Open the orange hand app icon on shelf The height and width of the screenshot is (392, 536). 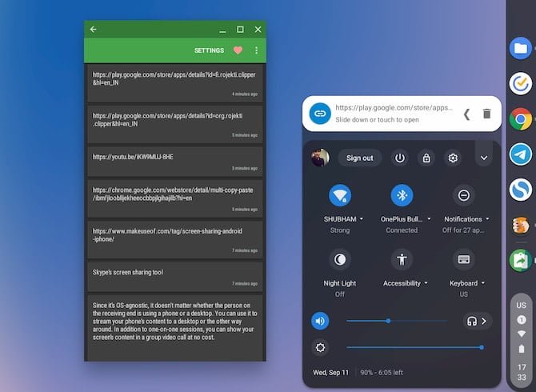click(520, 226)
